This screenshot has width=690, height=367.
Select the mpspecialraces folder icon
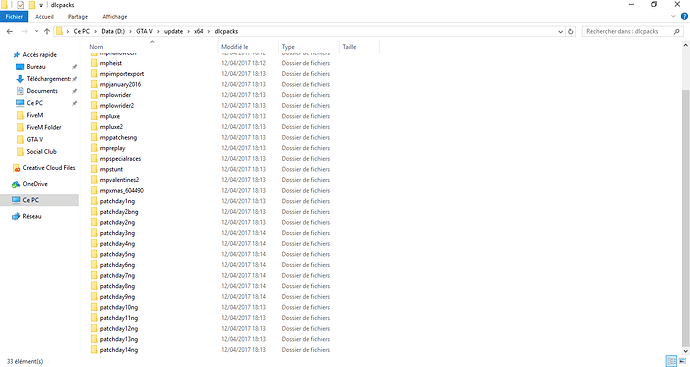(94, 158)
